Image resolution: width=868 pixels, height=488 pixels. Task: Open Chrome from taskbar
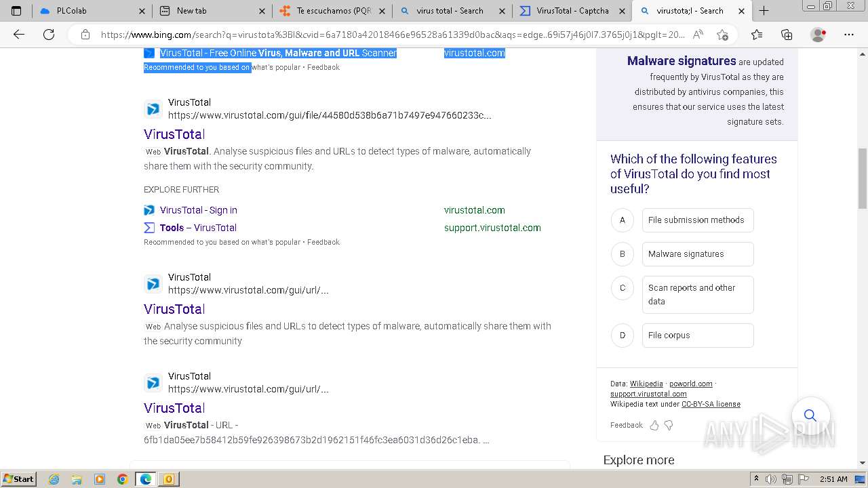(x=123, y=479)
